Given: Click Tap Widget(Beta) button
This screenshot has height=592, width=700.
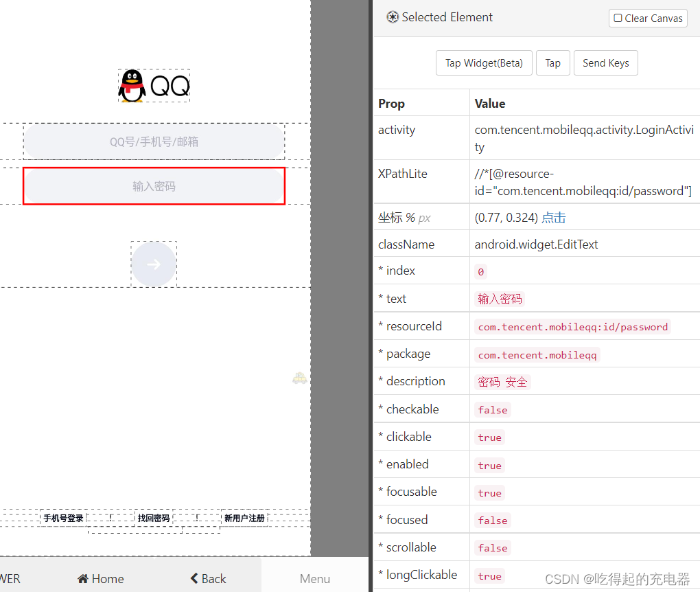Looking at the screenshot, I should point(484,63).
